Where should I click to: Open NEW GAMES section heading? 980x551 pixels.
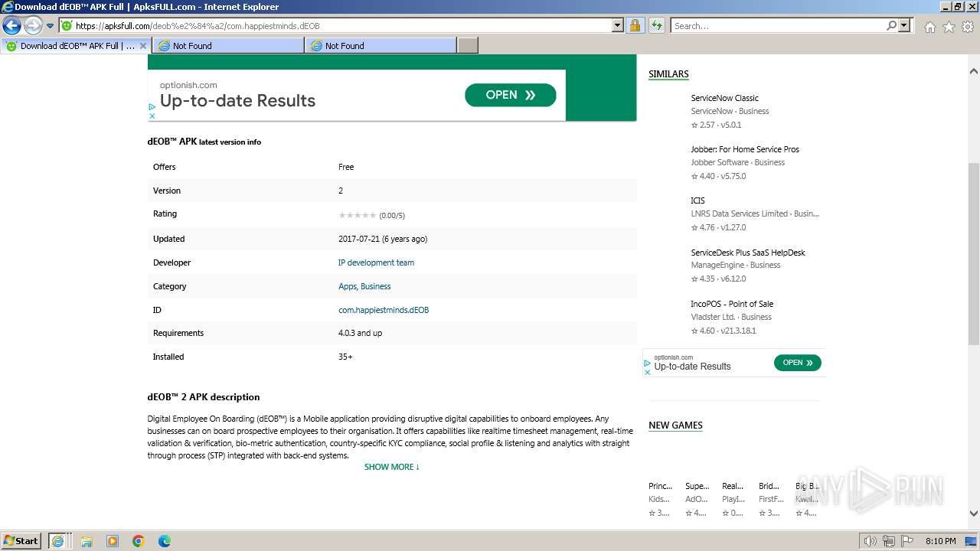[x=675, y=425]
